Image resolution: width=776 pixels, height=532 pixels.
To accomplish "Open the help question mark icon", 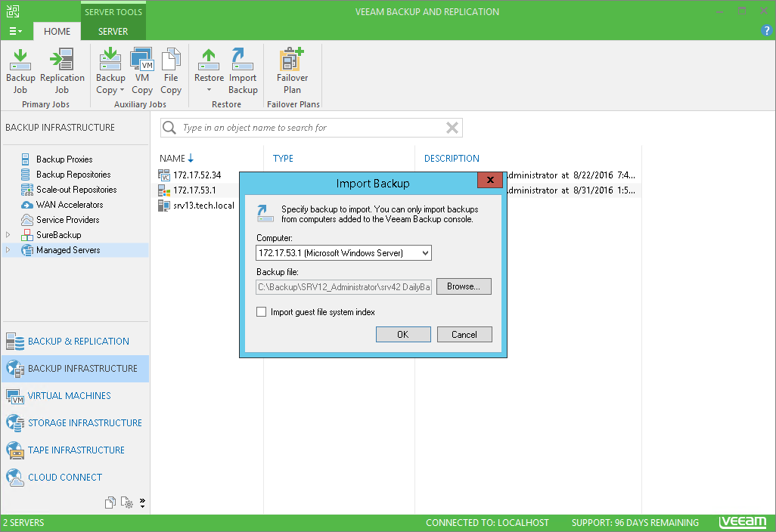I will (766, 31).
